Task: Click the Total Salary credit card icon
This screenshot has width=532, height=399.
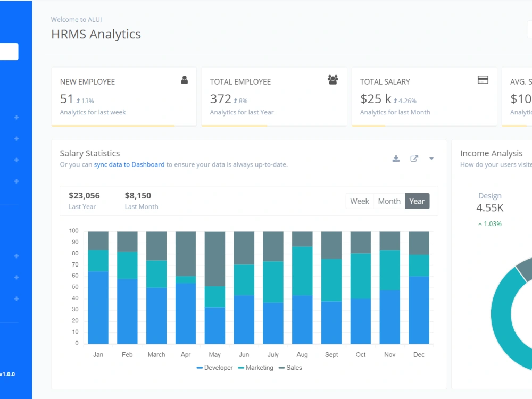Action: 483,80
